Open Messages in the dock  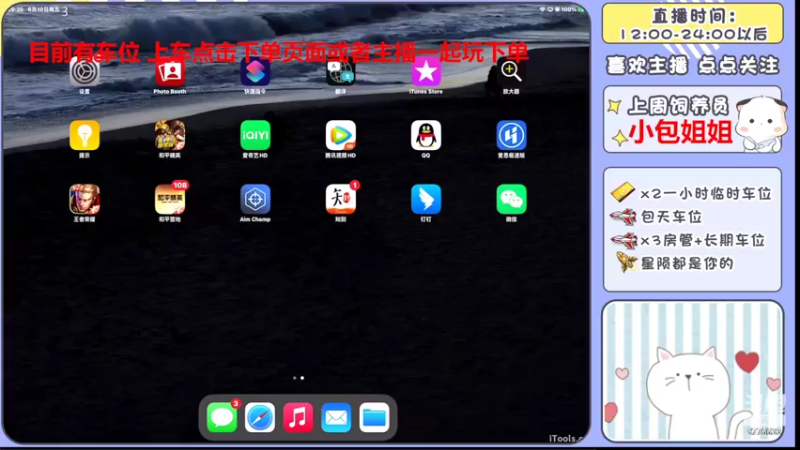pos(222,417)
